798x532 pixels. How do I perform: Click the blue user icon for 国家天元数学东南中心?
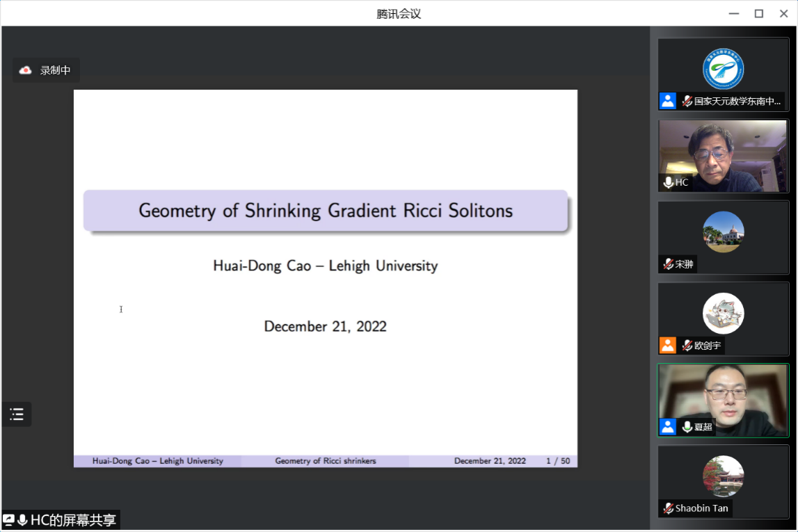668,101
